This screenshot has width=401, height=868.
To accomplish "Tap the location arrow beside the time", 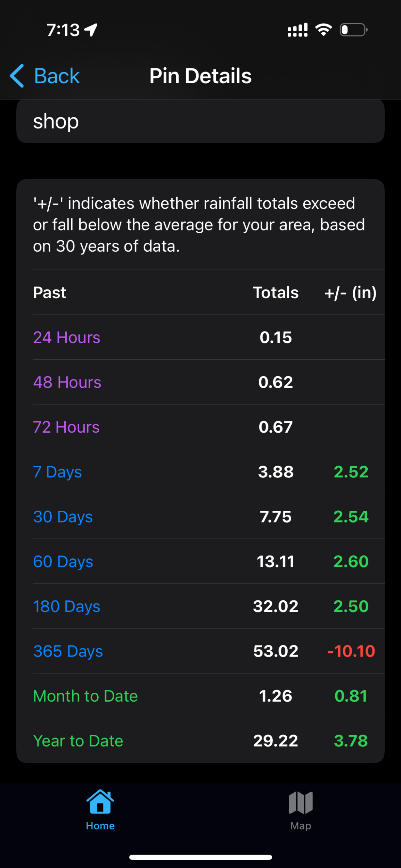I will pyautogui.click(x=91, y=30).
